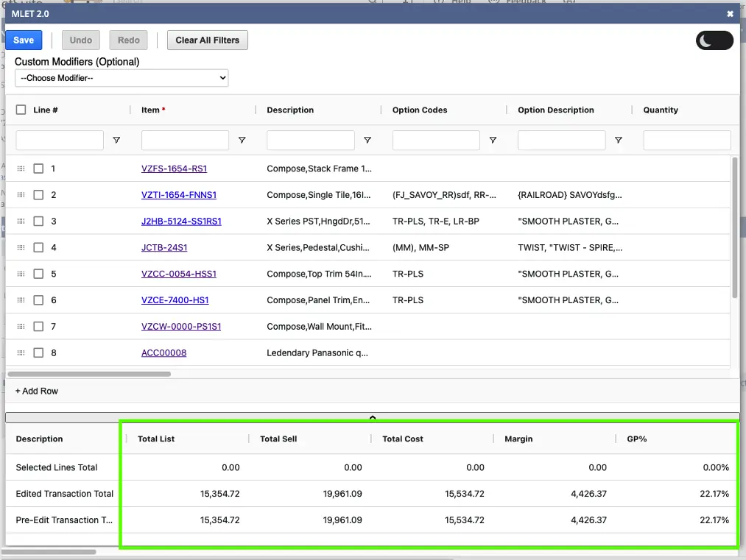
Task: Click the Save button
Action: coord(24,40)
